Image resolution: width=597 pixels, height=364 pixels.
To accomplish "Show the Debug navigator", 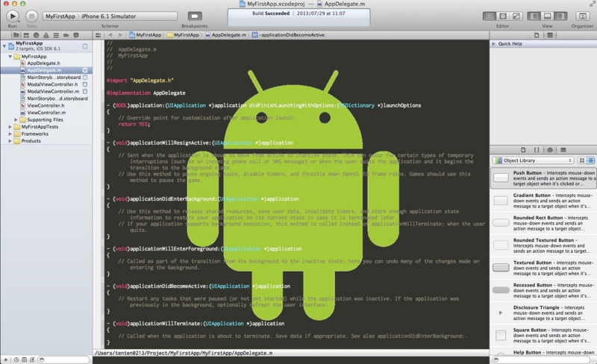I will click(56, 35).
